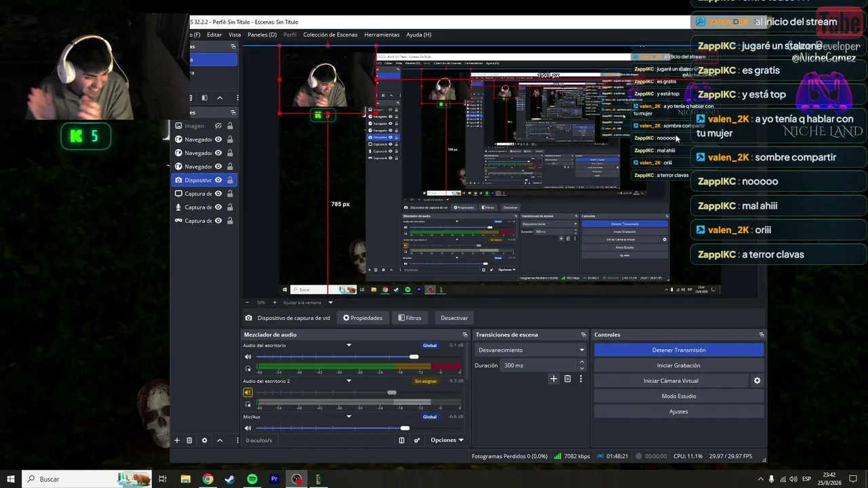Image resolution: width=868 pixels, height=488 pixels.
Task: Launch Google Chrome from the taskbar
Action: 208,479
